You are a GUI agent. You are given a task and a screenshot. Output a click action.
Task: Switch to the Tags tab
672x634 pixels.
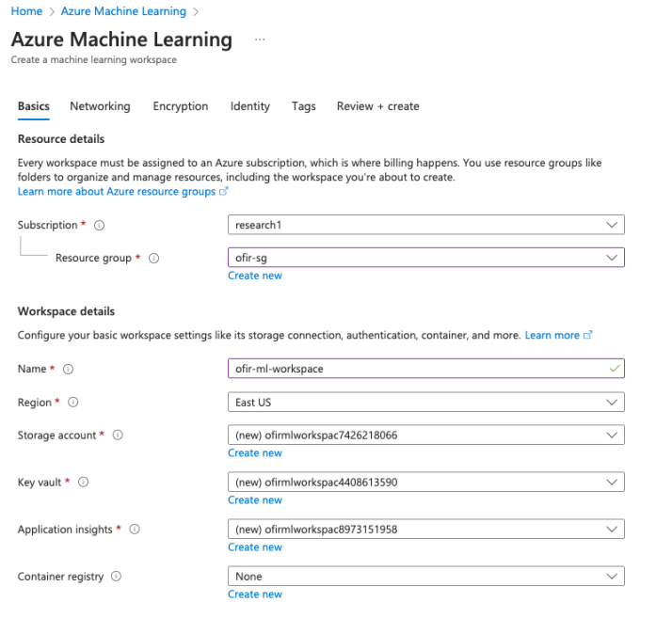coord(303,106)
